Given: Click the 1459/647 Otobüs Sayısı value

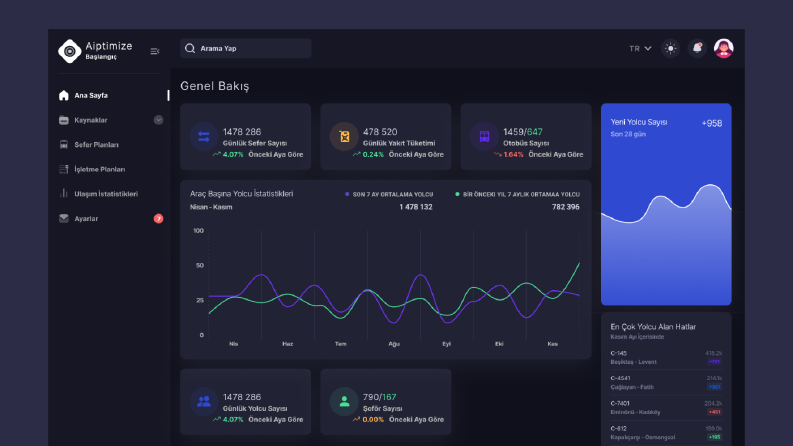Looking at the screenshot, I should tap(523, 131).
